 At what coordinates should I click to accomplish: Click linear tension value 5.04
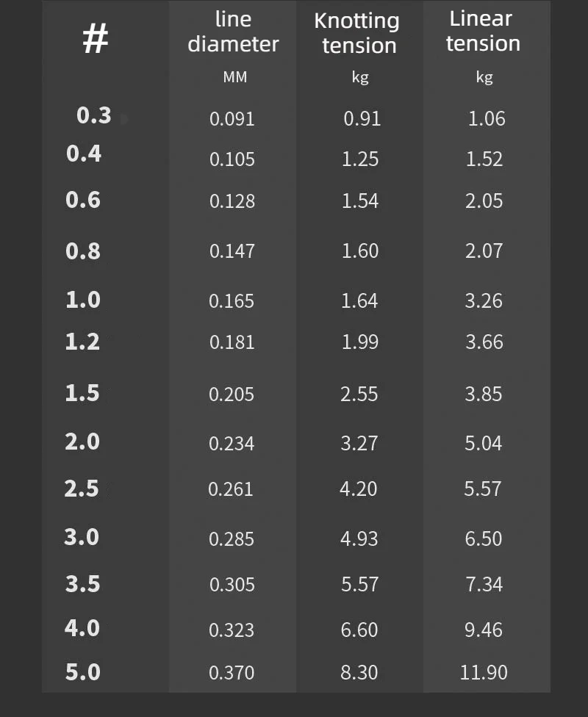point(484,443)
